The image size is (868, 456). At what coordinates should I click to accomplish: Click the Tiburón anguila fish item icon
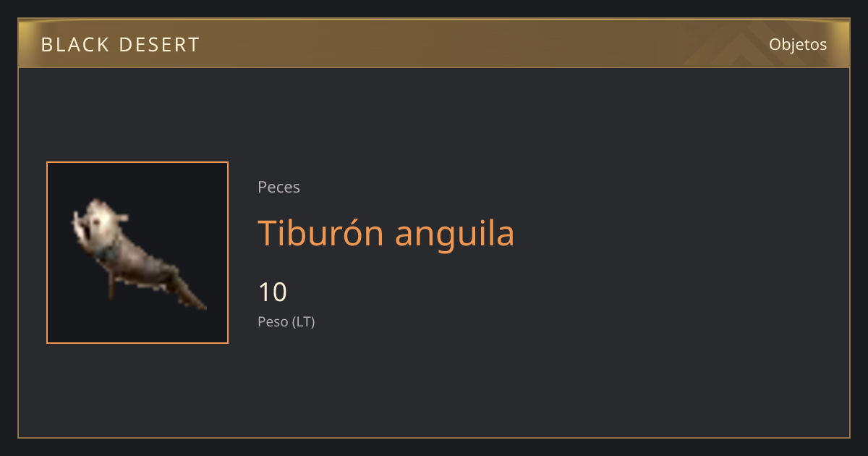[137, 253]
